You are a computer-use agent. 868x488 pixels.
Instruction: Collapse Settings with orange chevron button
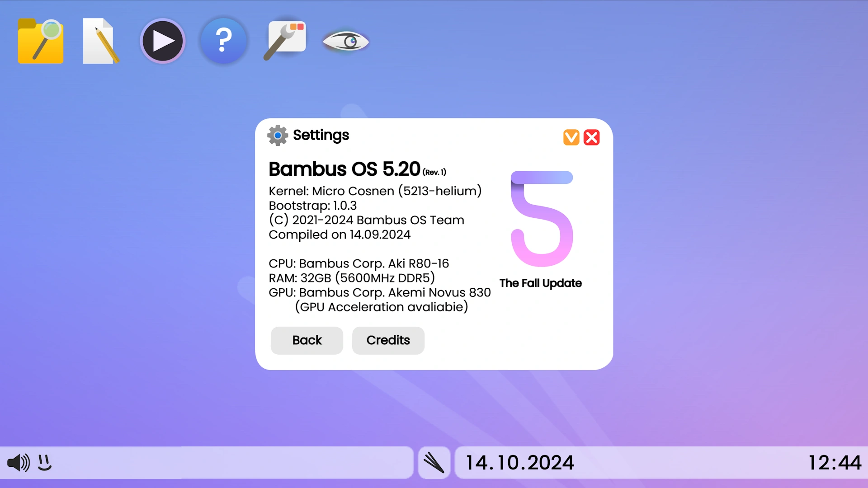(571, 137)
